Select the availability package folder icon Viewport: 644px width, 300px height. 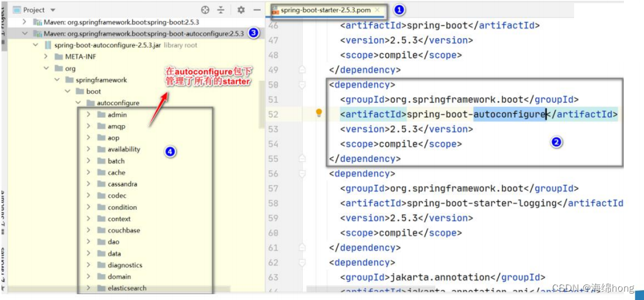coord(102,149)
